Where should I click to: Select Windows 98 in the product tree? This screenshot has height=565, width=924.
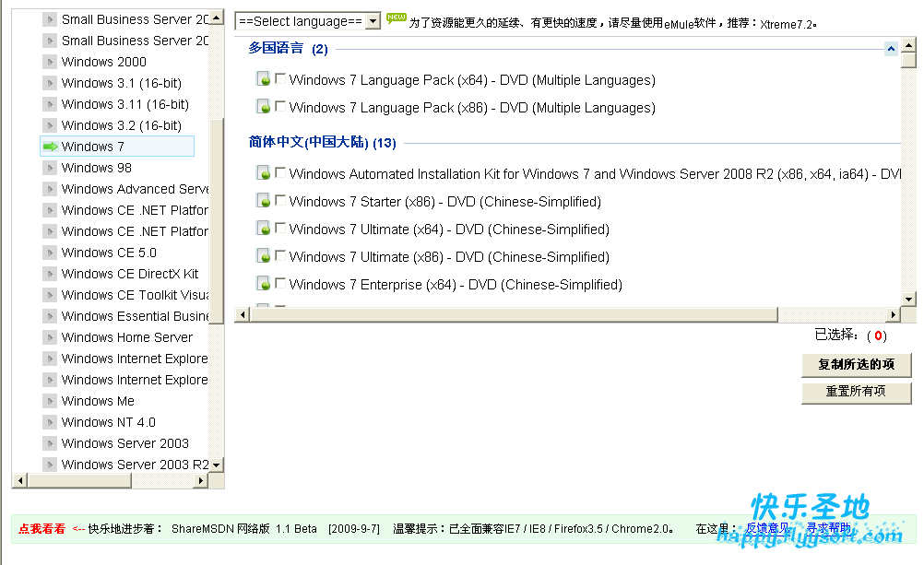[97, 168]
